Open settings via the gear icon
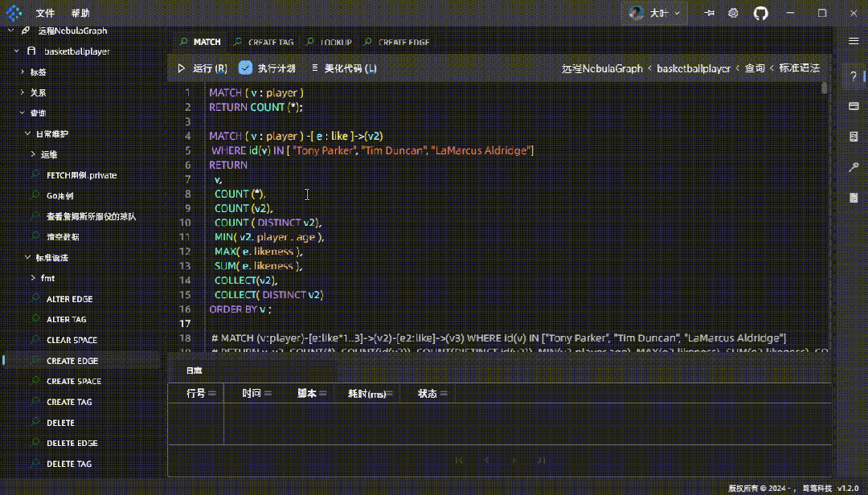Viewport: 868px width, 495px height. pyautogui.click(x=733, y=14)
